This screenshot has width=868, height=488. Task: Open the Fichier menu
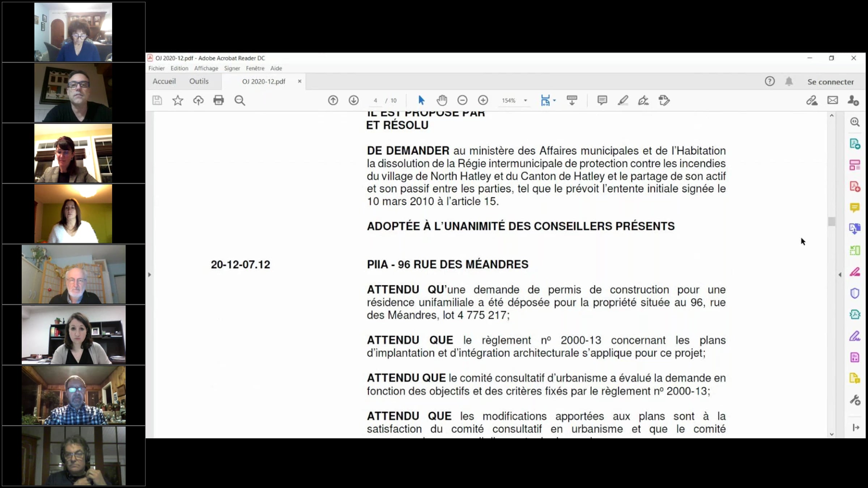pyautogui.click(x=156, y=68)
